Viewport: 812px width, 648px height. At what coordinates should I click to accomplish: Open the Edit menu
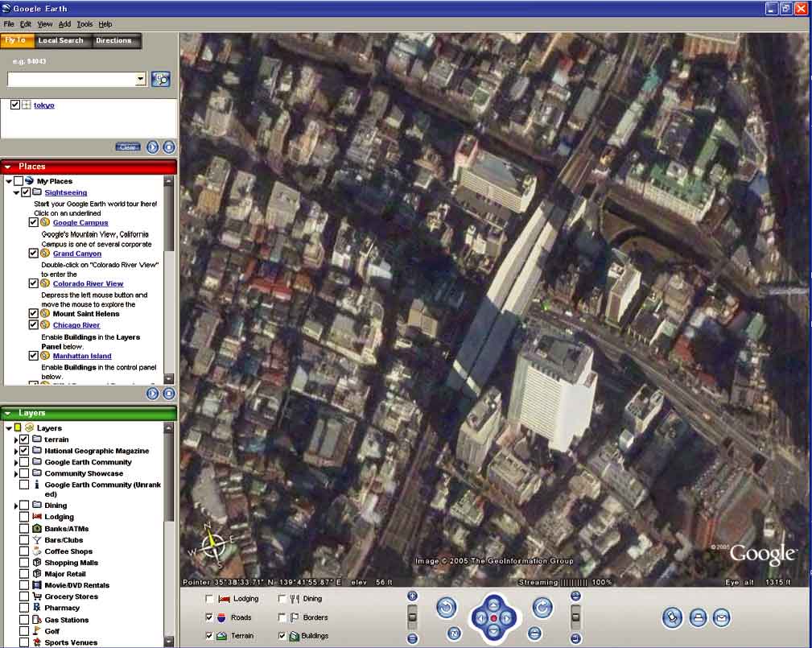pyautogui.click(x=26, y=24)
